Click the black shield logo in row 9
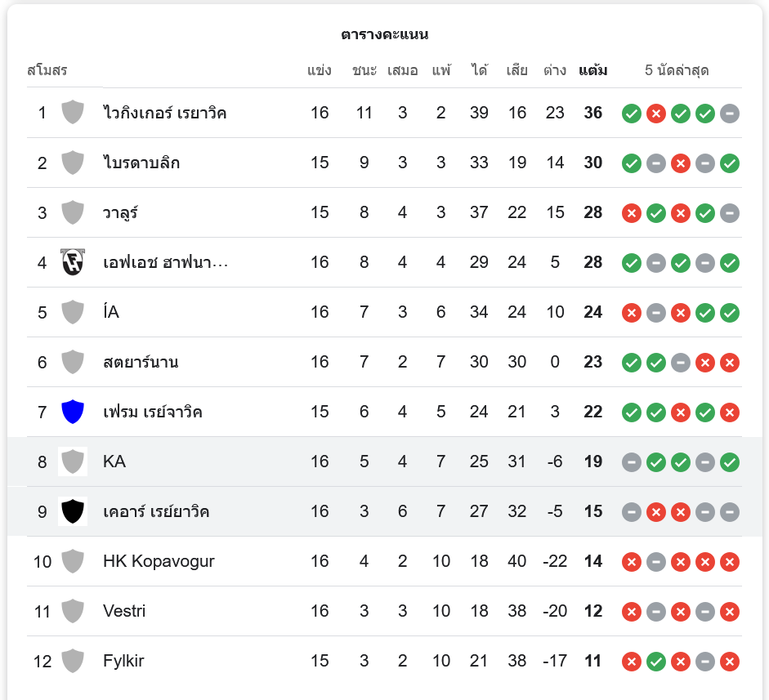 (73, 511)
